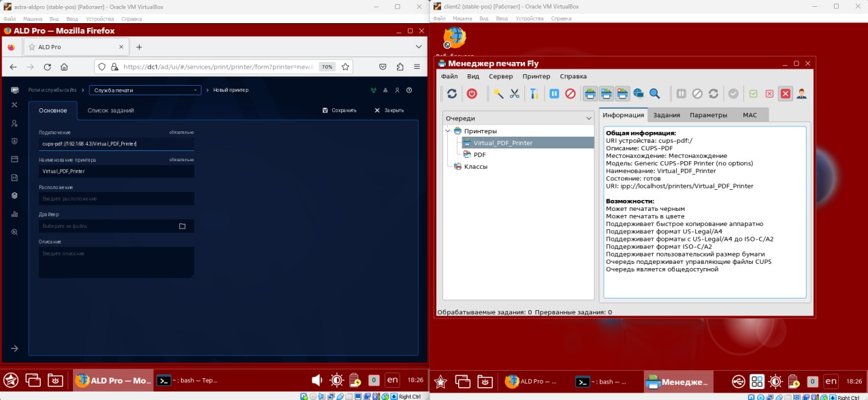Open a new Firefox tab with plus

click(139, 47)
